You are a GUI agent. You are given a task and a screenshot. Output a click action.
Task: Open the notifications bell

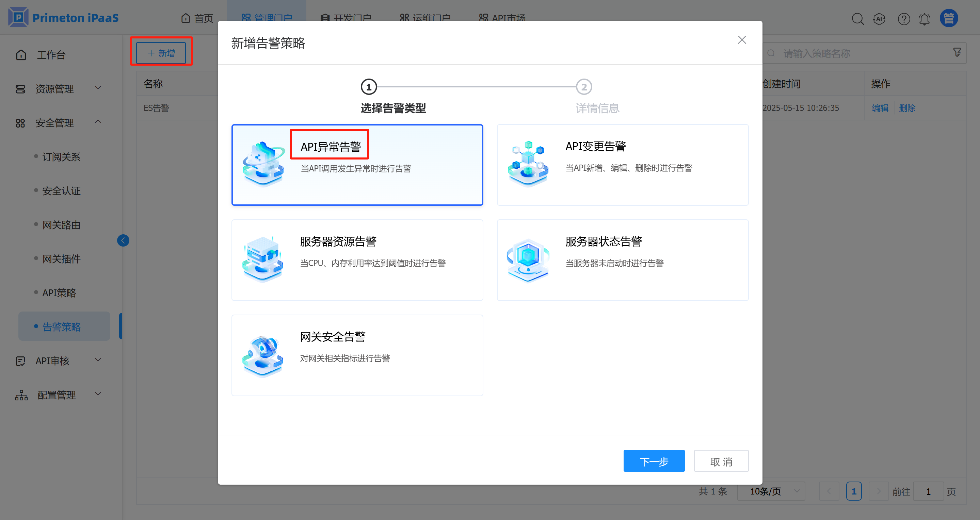pyautogui.click(x=925, y=19)
